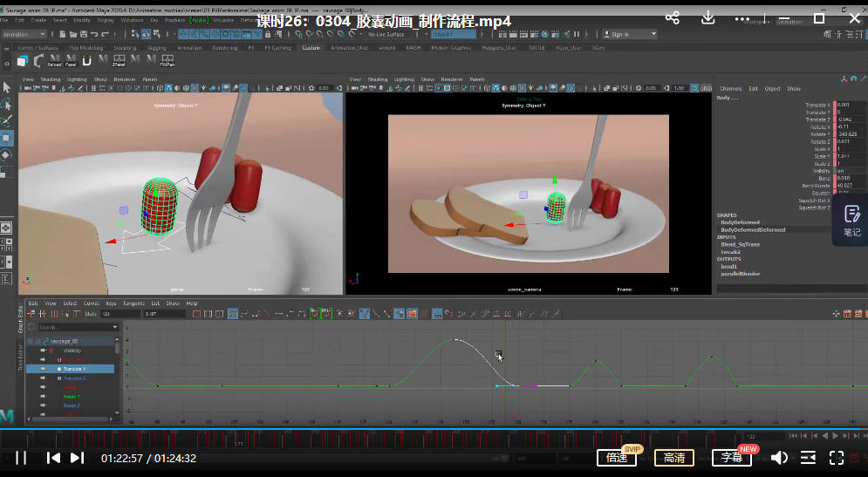The image size is (868, 477).
Task: Open the 高清 video quality selector
Action: click(x=673, y=458)
